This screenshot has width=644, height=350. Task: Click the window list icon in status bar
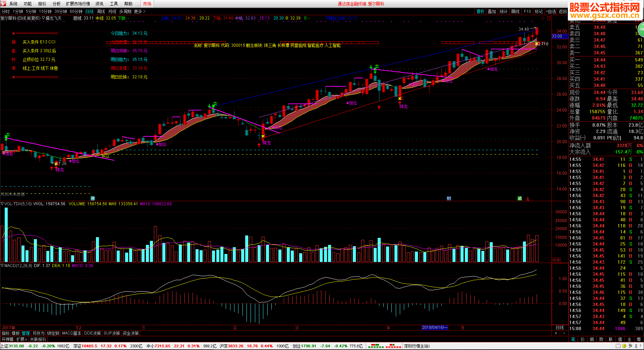(618, 346)
